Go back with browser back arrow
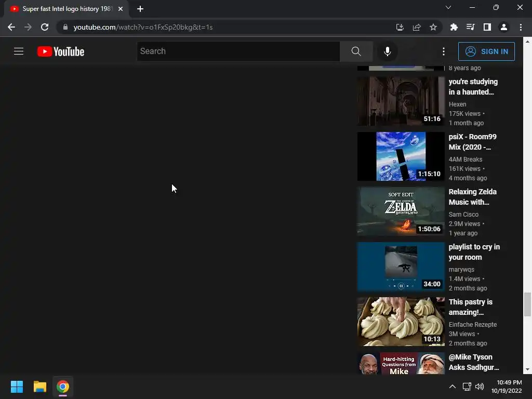This screenshot has height=399, width=532. coord(11,27)
